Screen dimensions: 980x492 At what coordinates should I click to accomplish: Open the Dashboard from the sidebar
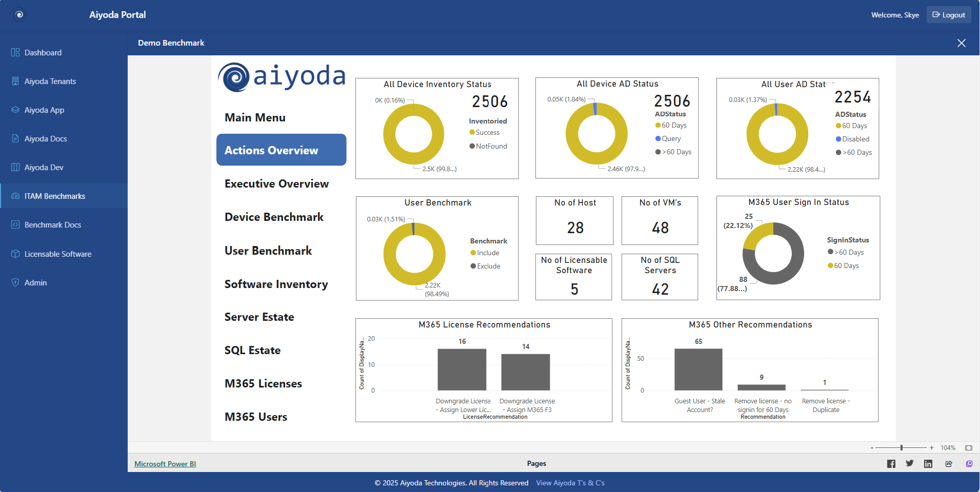pos(43,52)
